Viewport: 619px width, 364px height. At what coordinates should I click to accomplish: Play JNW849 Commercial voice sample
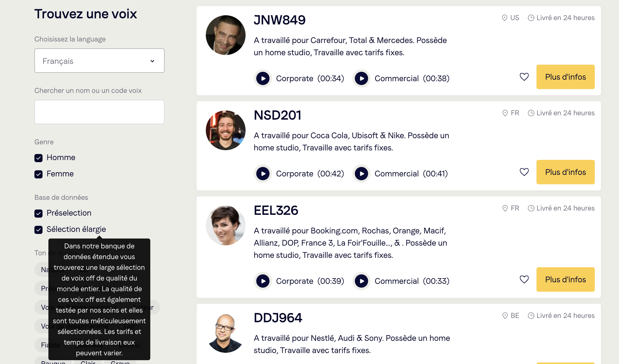point(361,78)
